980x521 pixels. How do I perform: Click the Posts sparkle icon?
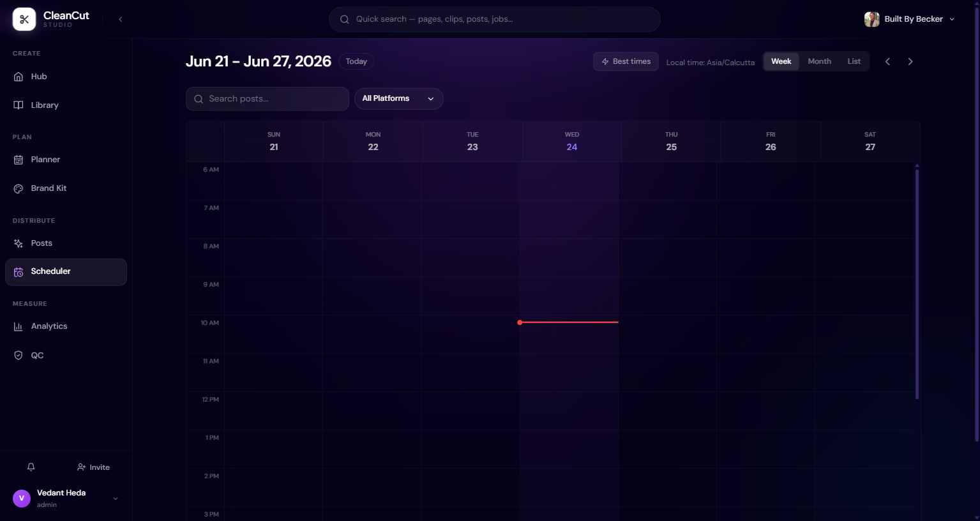tap(19, 243)
